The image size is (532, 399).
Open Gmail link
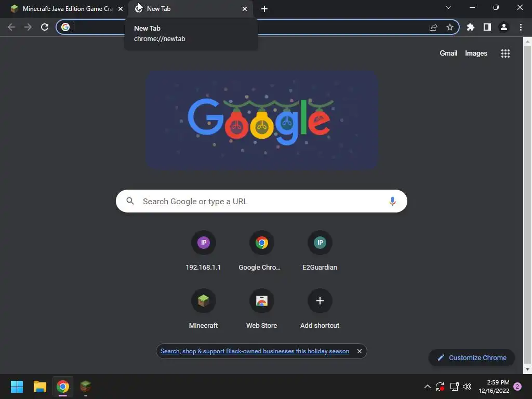(x=448, y=54)
